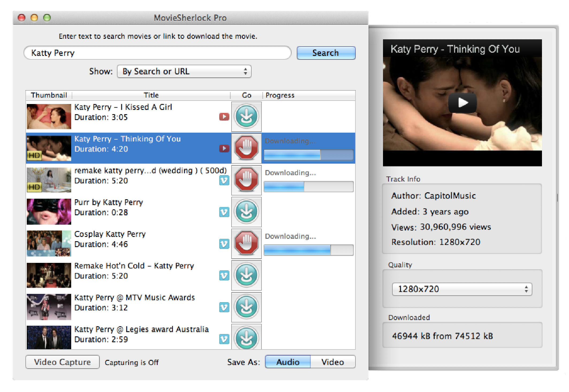The height and width of the screenshot is (392, 569).
Task: Click the Video Capture button
Action: coord(63,362)
